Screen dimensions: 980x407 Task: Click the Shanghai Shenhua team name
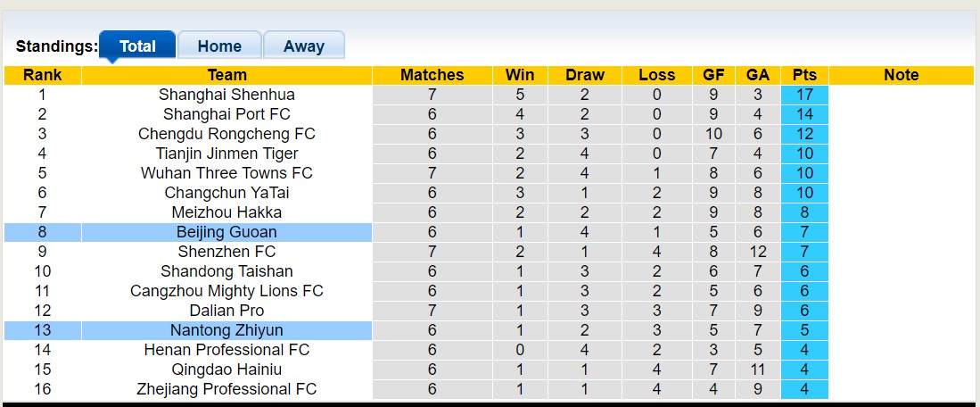point(226,95)
